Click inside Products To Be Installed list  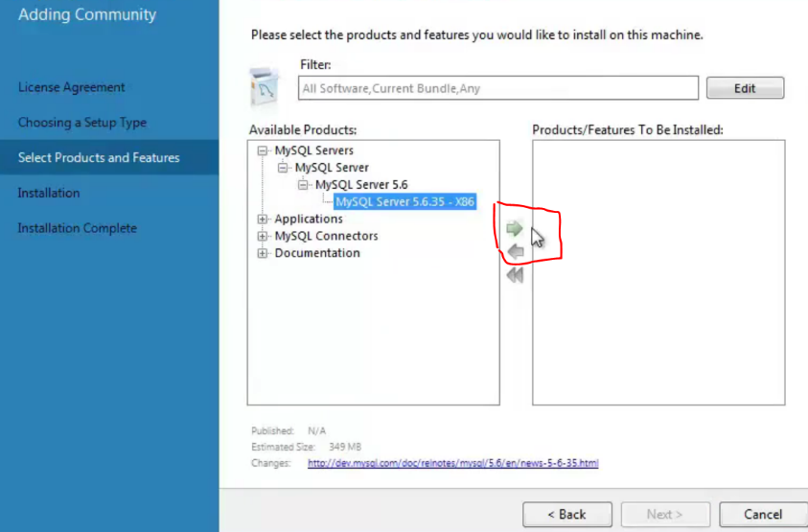click(x=658, y=272)
